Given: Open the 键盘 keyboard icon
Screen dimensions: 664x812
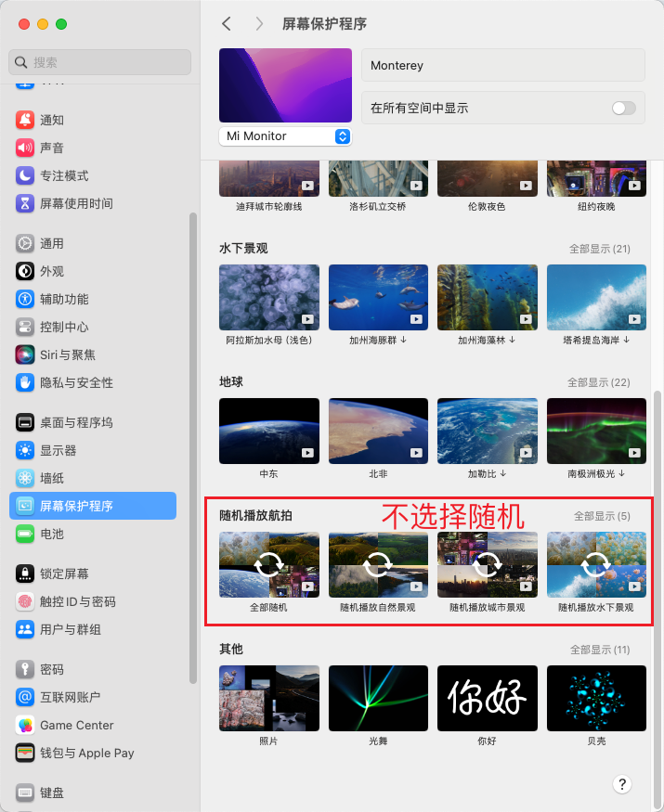Looking at the screenshot, I should pyautogui.click(x=25, y=793).
